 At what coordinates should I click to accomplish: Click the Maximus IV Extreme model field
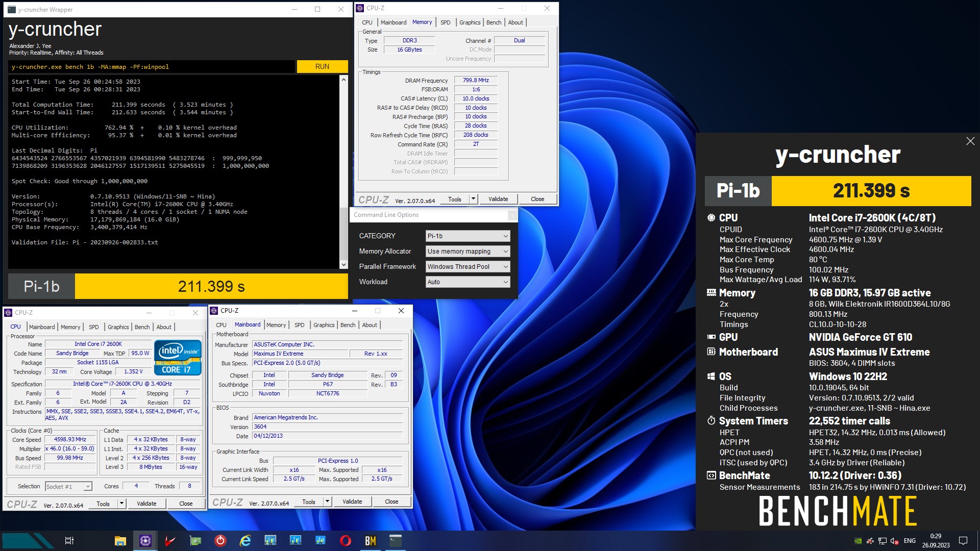[300, 354]
